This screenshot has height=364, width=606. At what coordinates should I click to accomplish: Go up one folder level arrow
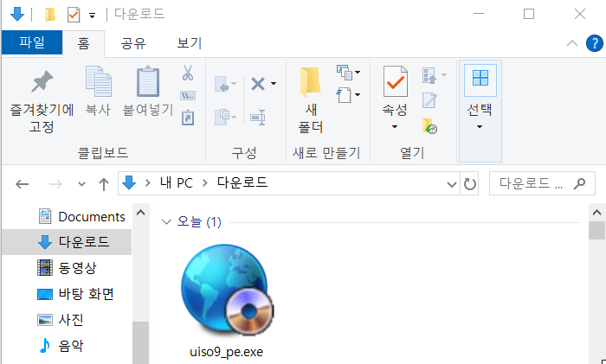click(104, 184)
